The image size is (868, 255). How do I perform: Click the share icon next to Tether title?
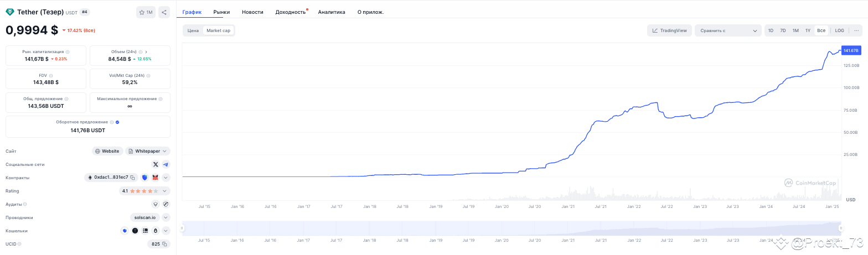pyautogui.click(x=164, y=12)
